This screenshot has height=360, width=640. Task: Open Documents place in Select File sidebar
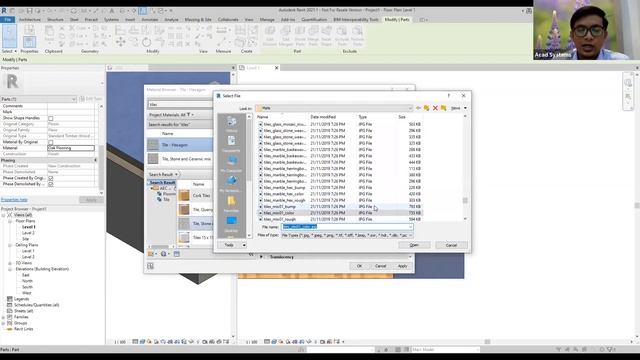point(231,144)
